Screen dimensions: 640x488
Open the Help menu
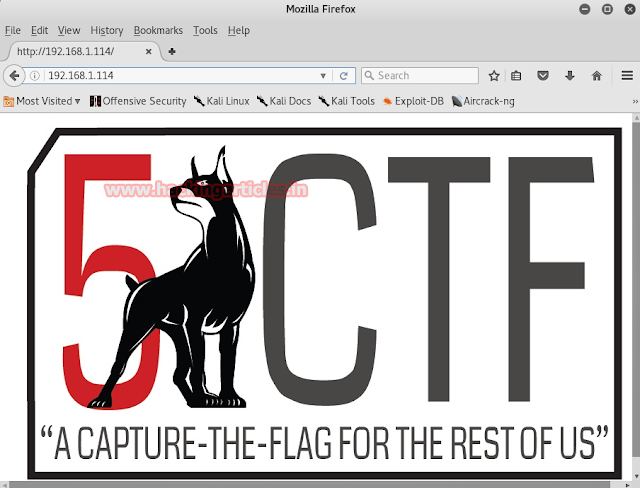pos(238,31)
